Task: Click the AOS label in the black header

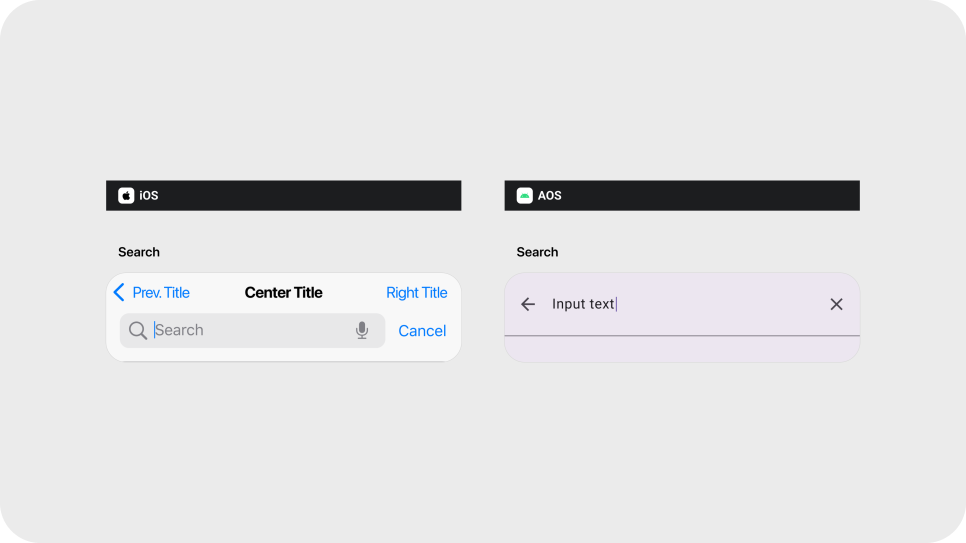Action: (x=550, y=196)
